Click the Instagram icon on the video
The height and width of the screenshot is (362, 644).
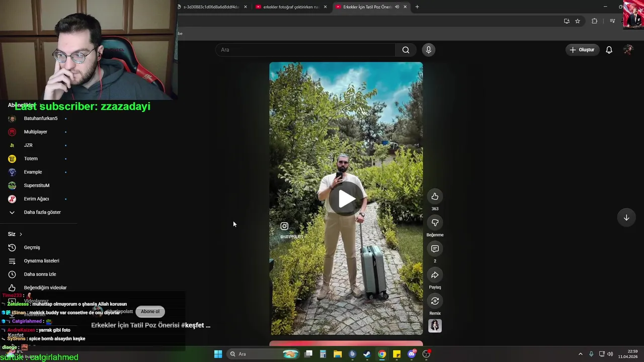coord(284,226)
